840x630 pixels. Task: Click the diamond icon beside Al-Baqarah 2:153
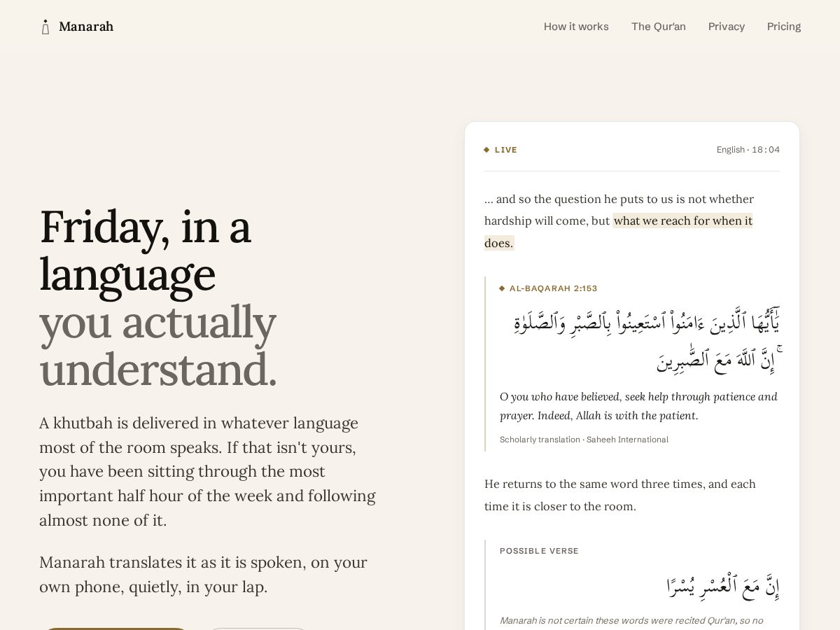[x=502, y=288]
